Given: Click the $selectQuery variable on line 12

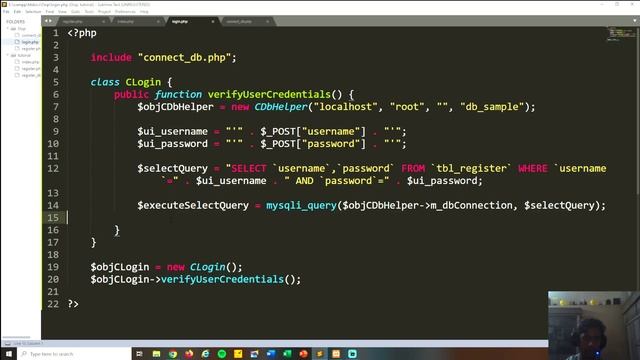Looking at the screenshot, I should [x=172, y=169].
